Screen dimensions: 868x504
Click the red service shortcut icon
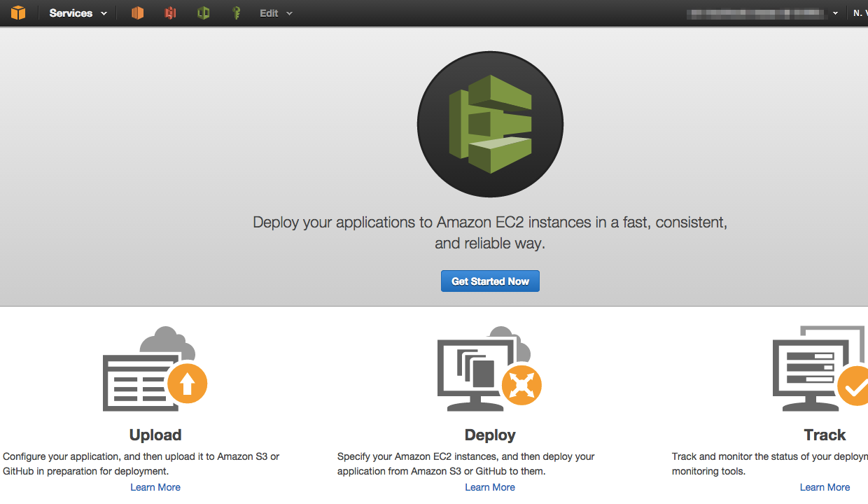[x=170, y=13]
